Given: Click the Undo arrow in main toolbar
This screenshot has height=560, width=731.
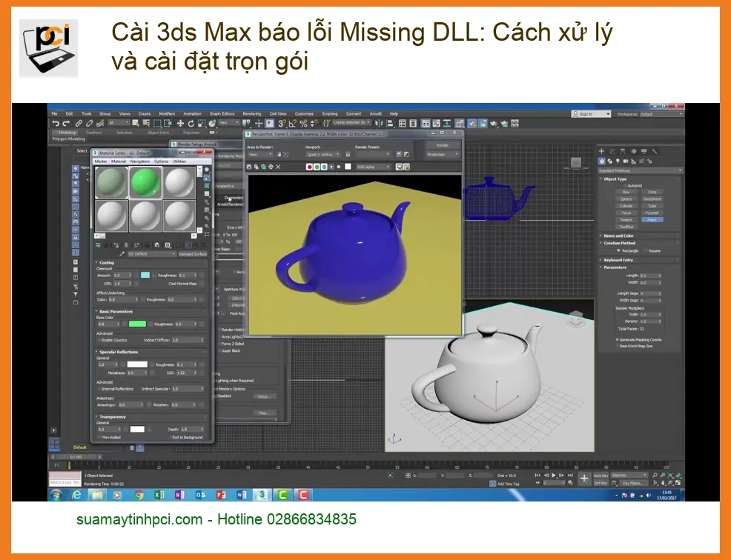Looking at the screenshot, I should pos(56,124).
